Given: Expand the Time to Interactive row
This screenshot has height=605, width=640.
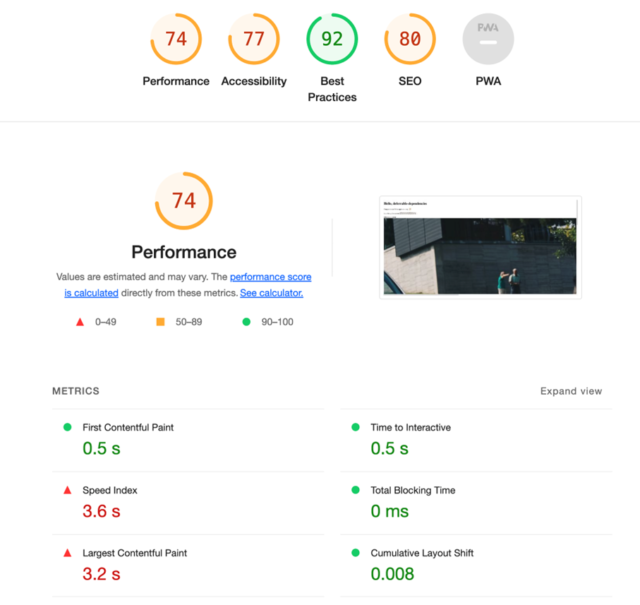Looking at the screenshot, I should 410,428.
